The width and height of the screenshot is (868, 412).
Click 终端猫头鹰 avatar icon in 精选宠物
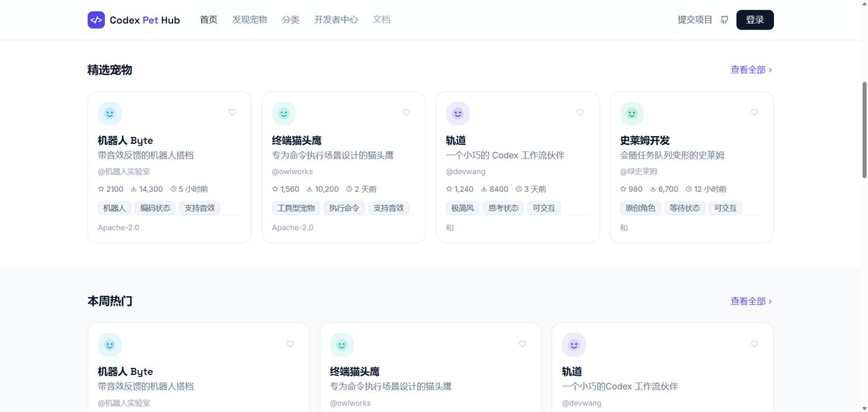(x=284, y=113)
